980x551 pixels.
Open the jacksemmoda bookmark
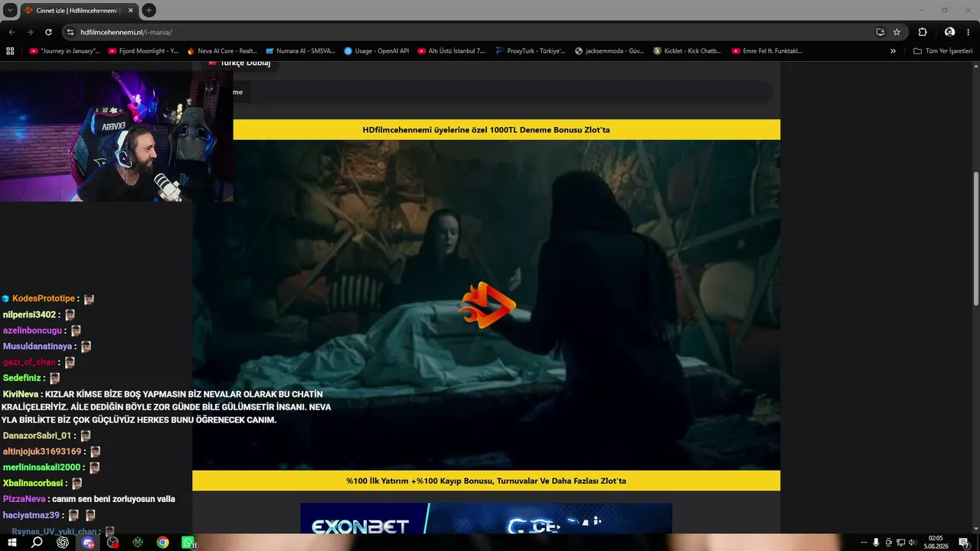click(609, 51)
